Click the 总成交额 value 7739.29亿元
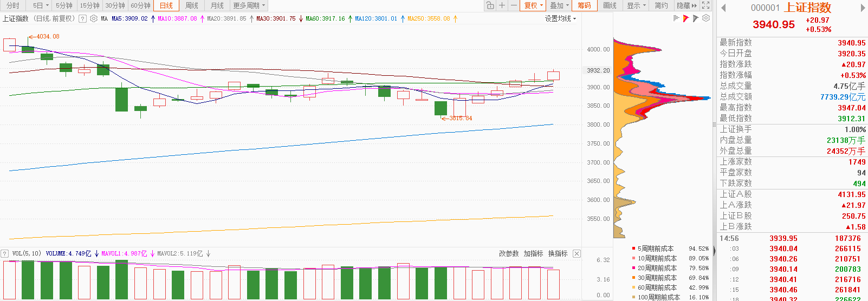This screenshot has height=301, width=868. [x=843, y=97]
